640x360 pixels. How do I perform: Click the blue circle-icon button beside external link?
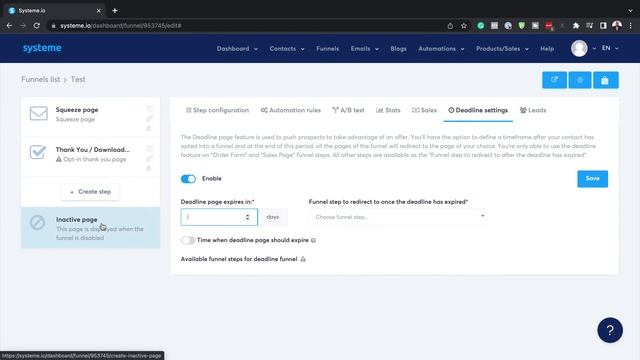tap(580, 80)
